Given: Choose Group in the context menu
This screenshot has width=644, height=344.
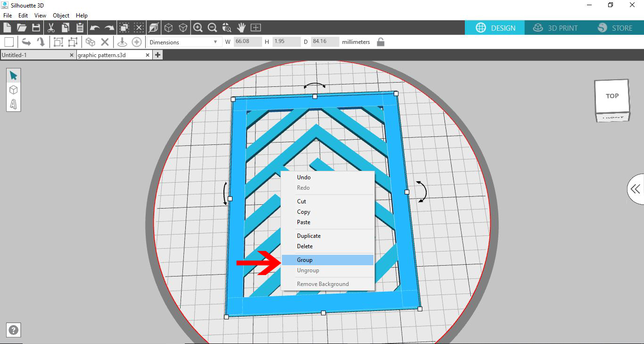Looking at the screenshot, I should [x=328, y=260].
